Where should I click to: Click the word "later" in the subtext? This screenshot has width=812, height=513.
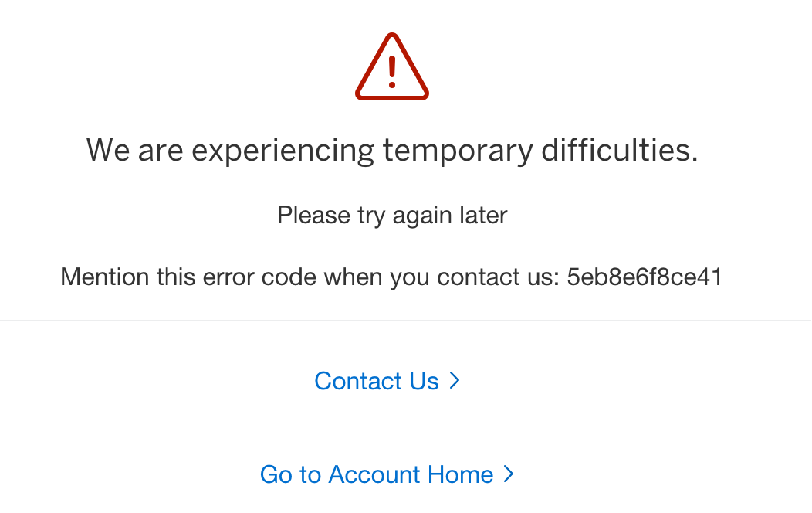click(486, 215)
